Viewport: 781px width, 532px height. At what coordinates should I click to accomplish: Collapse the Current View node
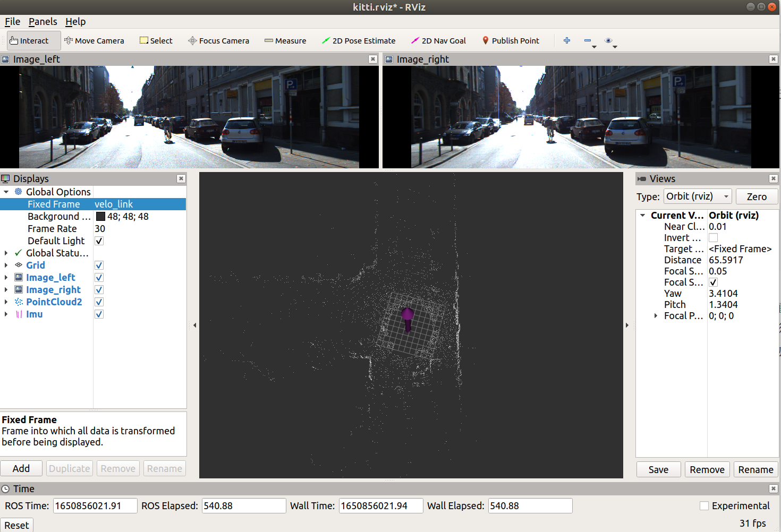tap(642, 216)
